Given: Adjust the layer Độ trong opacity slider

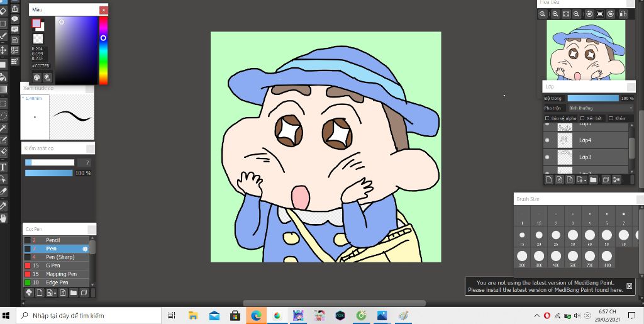Looking at the screenshot, I should pos(593,98).
